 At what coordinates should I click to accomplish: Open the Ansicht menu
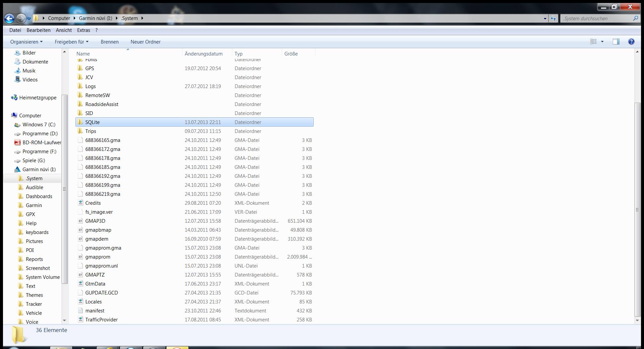click(x=63, y=30)
